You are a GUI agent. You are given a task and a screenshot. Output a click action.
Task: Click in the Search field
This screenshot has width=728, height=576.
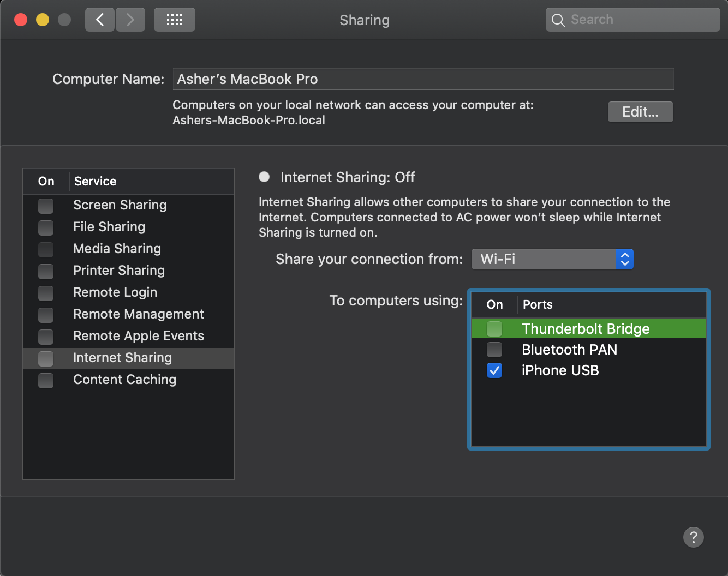(633, 20)
